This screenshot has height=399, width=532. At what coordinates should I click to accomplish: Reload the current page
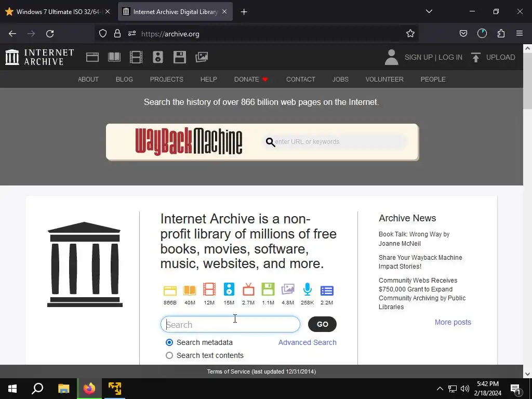50,34
